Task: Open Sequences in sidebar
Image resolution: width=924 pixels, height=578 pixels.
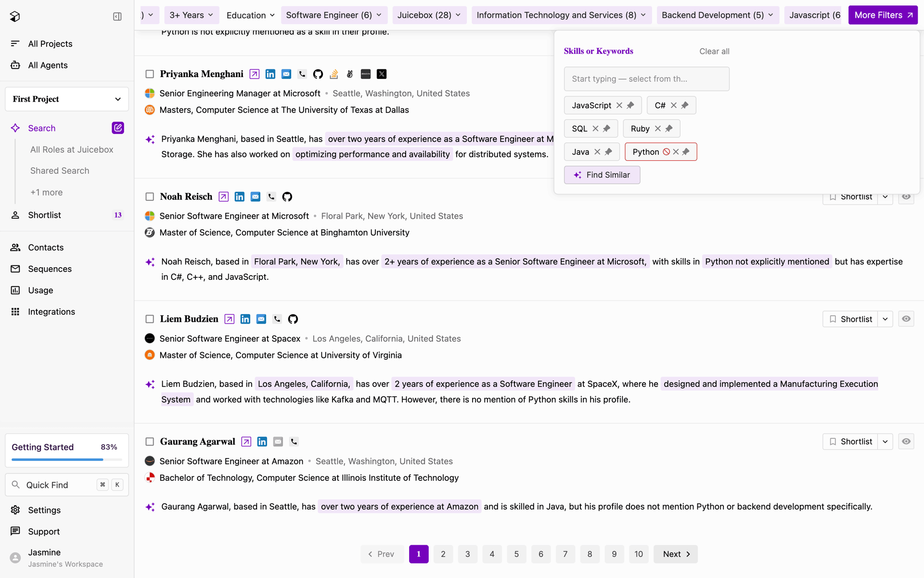Action: coord(50,269)
